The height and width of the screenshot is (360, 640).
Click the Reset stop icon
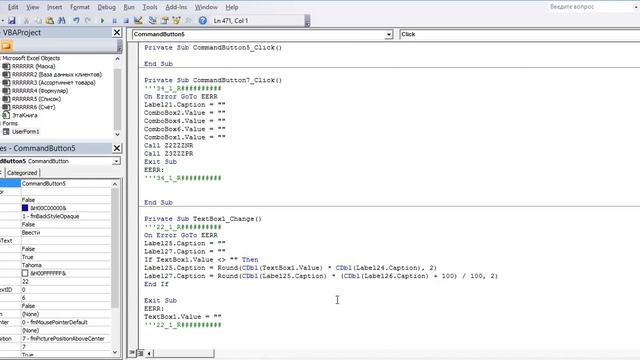126,20
